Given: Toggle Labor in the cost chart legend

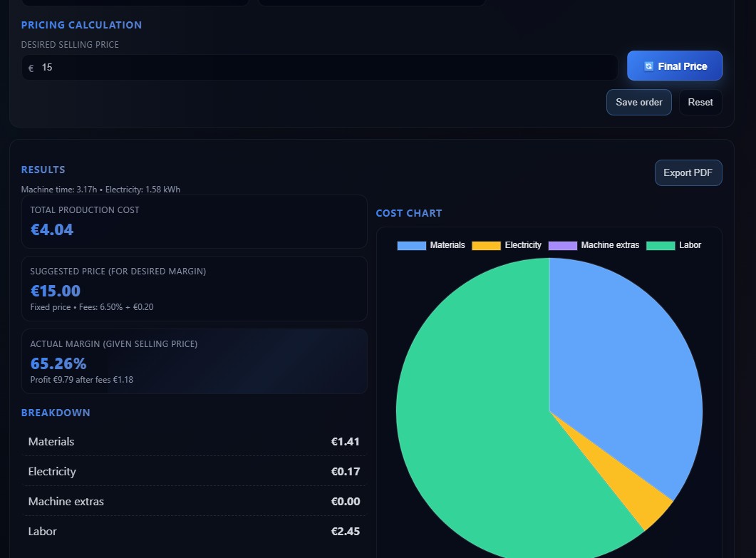Looking at the screenshot, I should pyautogui.click(x=690, y=245).
